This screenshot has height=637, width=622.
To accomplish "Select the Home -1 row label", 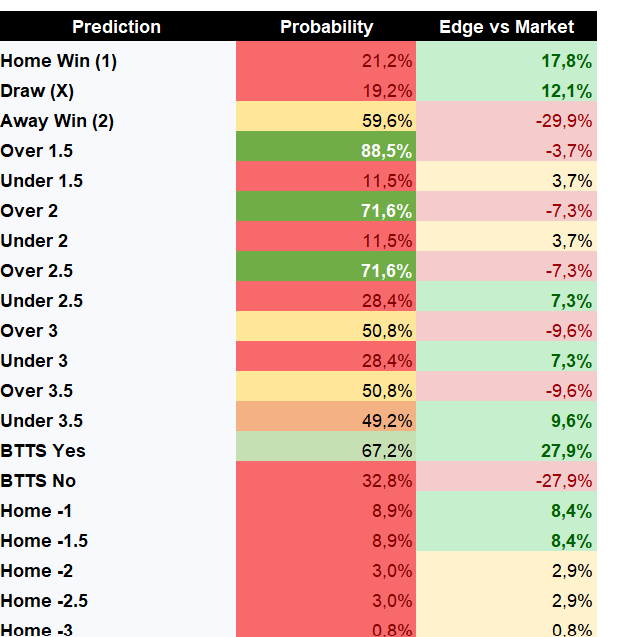I will point(37,511).
